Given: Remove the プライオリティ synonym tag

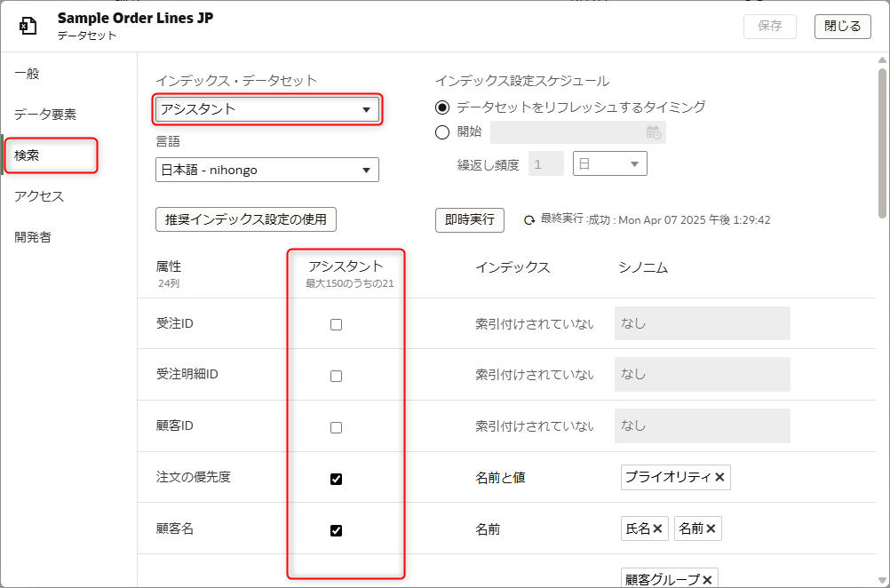Looking at the screenshot, I should click(719, 477).
